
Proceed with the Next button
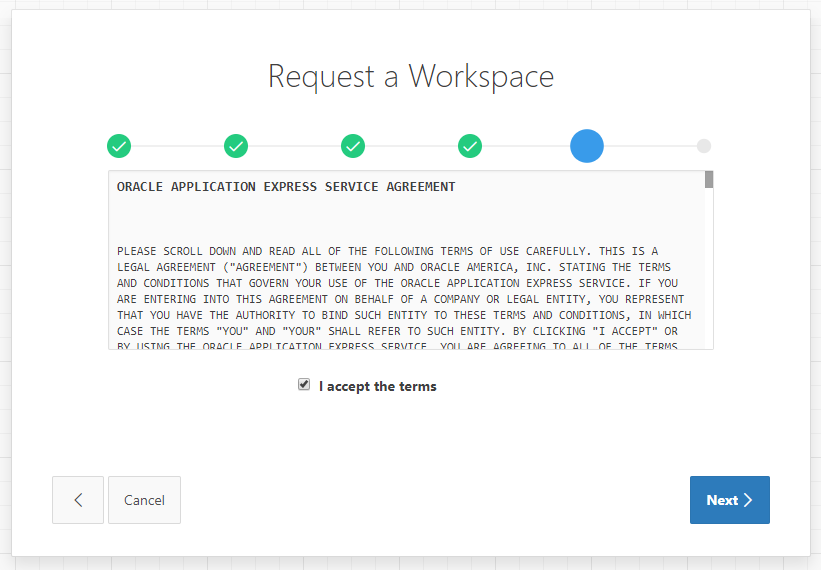point(730,500)
